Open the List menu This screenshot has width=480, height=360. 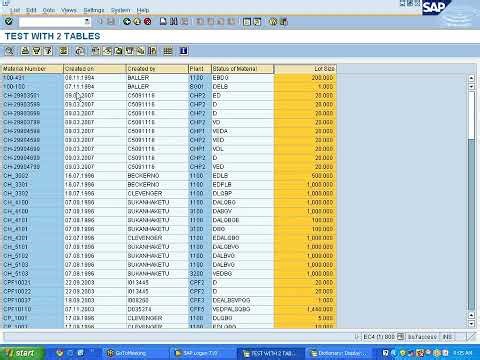point(15,10)
